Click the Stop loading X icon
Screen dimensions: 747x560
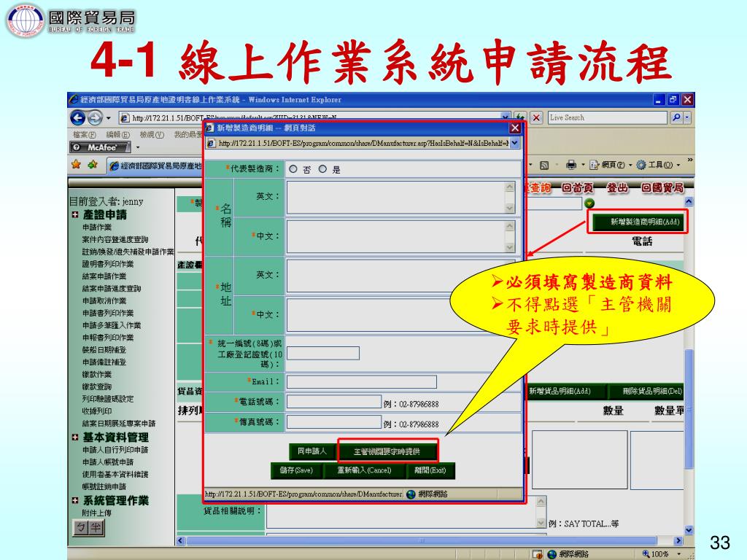(536, 117)
